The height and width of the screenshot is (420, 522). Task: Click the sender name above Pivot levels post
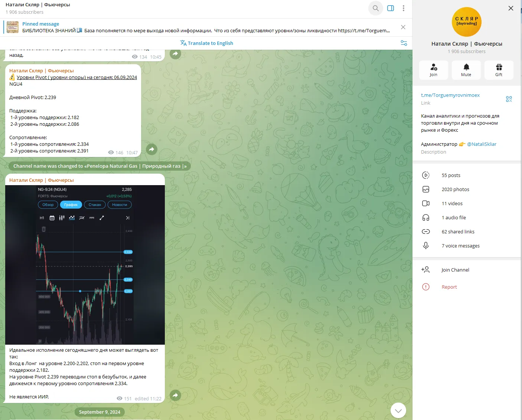click(42, 70)
